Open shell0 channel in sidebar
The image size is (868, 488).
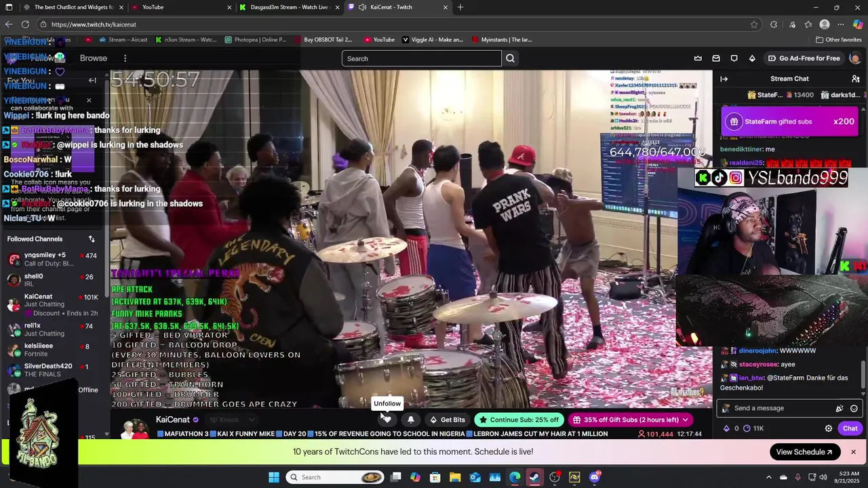(x=52, y=280)
